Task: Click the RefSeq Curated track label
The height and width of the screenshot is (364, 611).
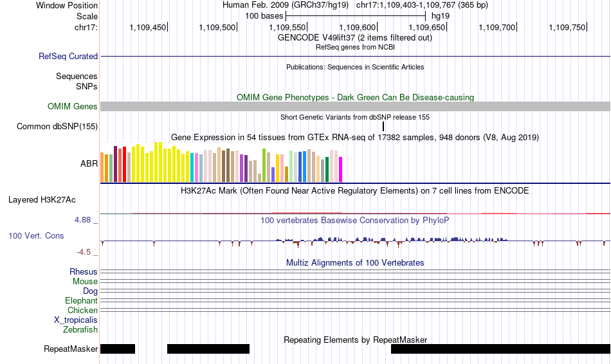Action: pyautogui.click(x=68, y=56)
